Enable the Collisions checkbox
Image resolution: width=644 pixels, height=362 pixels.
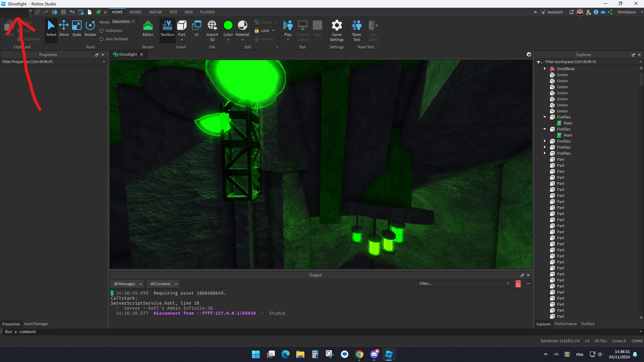(x=102, y=30)
